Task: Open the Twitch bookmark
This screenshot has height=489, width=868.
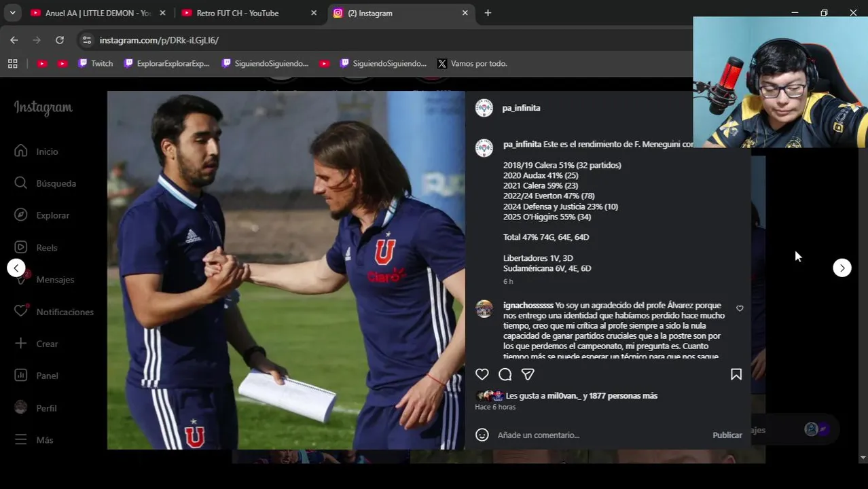Action: coord(96,63)
